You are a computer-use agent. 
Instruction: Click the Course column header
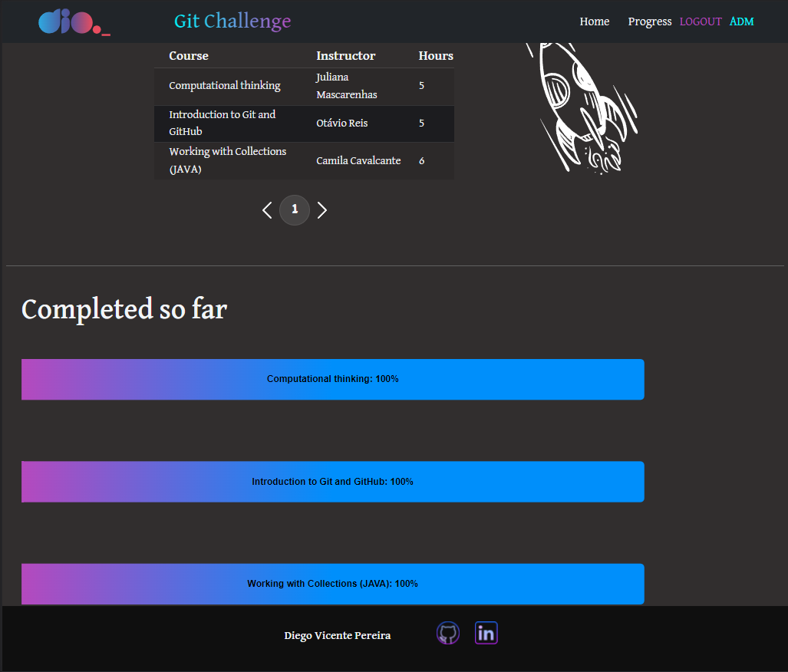click(x=189, y=56)
